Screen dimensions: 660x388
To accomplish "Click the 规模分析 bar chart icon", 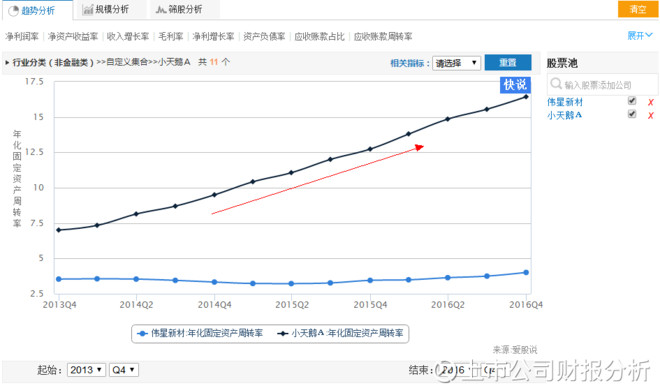I will (x=88, y=9).
